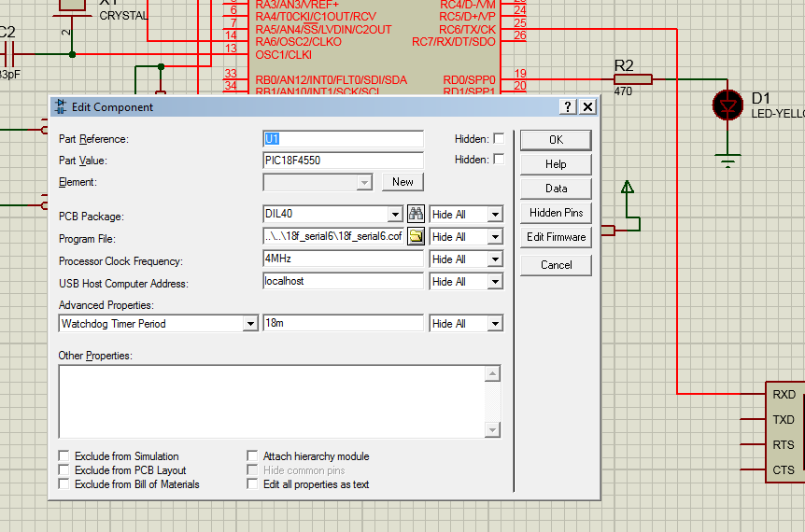Open the PCB Package DIL40 dropdown
805x532 pixels.
395,214
